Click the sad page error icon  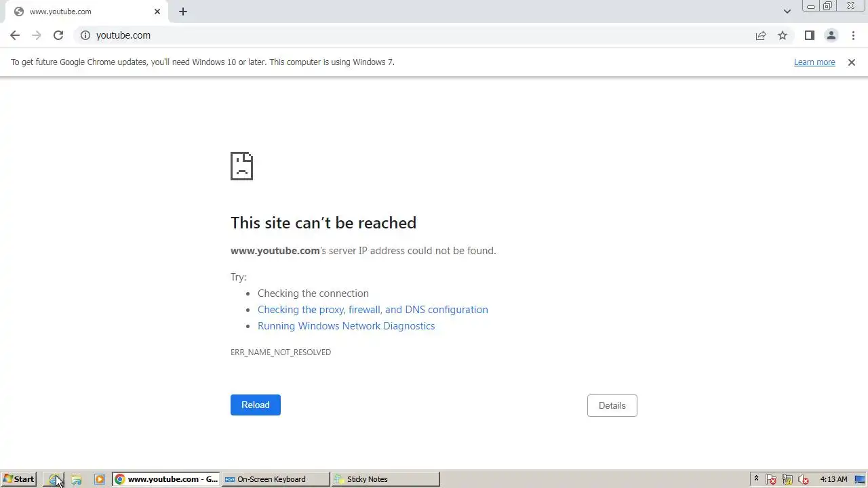tap(241, 166)
